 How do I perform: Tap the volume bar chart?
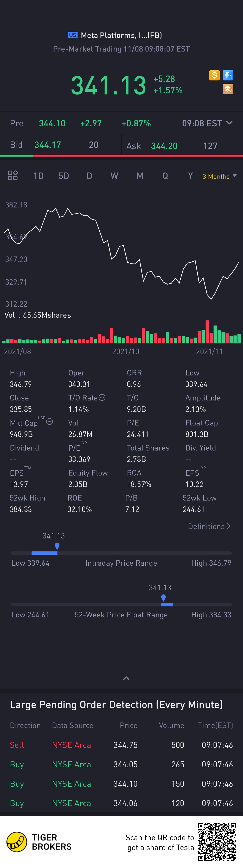121,332
